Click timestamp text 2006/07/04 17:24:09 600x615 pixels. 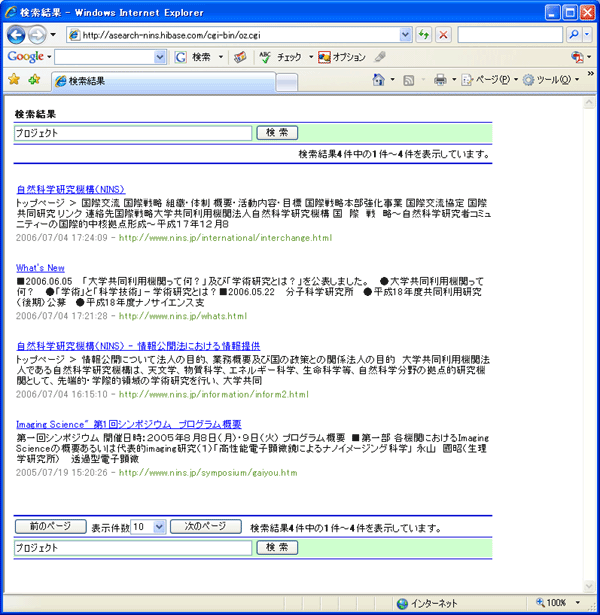[62, 238]
